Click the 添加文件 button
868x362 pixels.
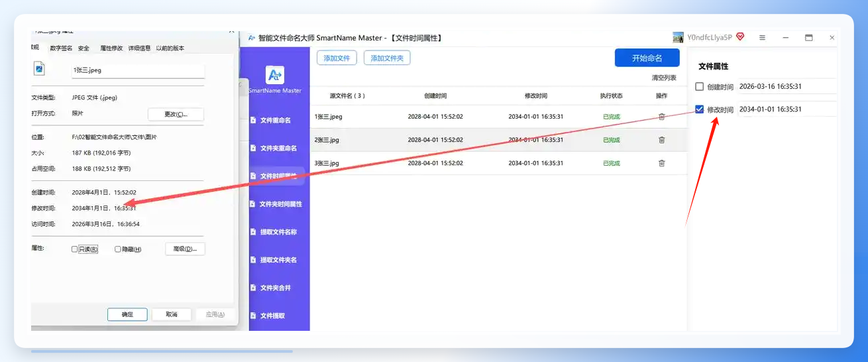(x=337, y=58)
